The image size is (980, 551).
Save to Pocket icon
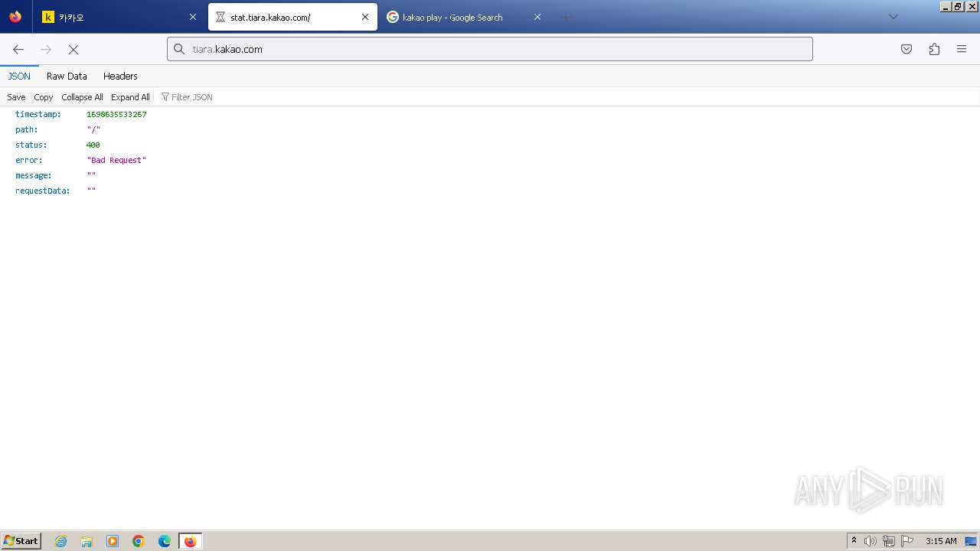(906, 49)
